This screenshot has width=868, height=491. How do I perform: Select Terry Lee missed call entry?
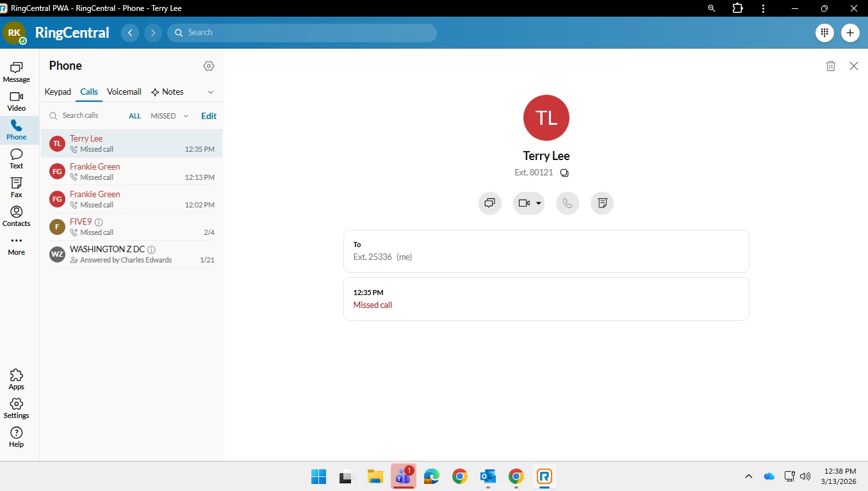pos(132,143)
